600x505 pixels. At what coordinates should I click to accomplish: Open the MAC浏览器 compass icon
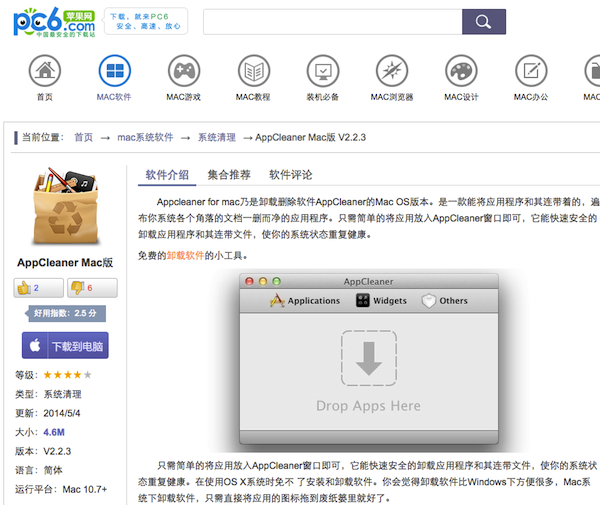[392, 71]
